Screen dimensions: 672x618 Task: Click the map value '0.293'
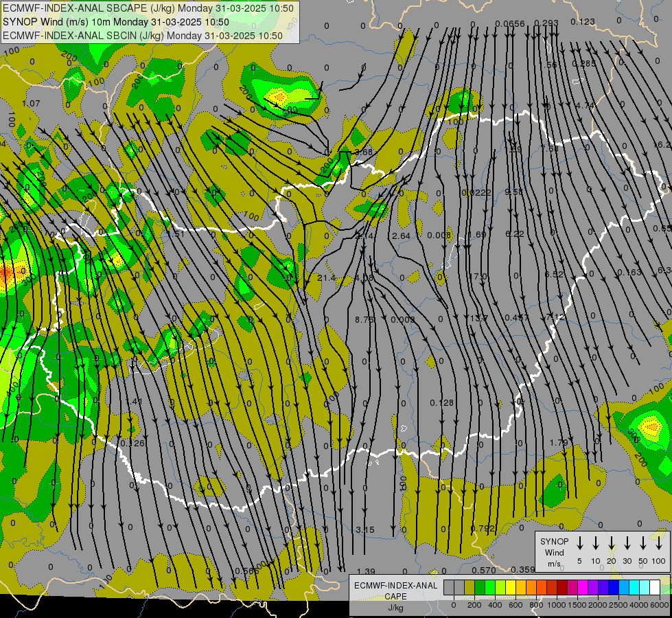546,23
